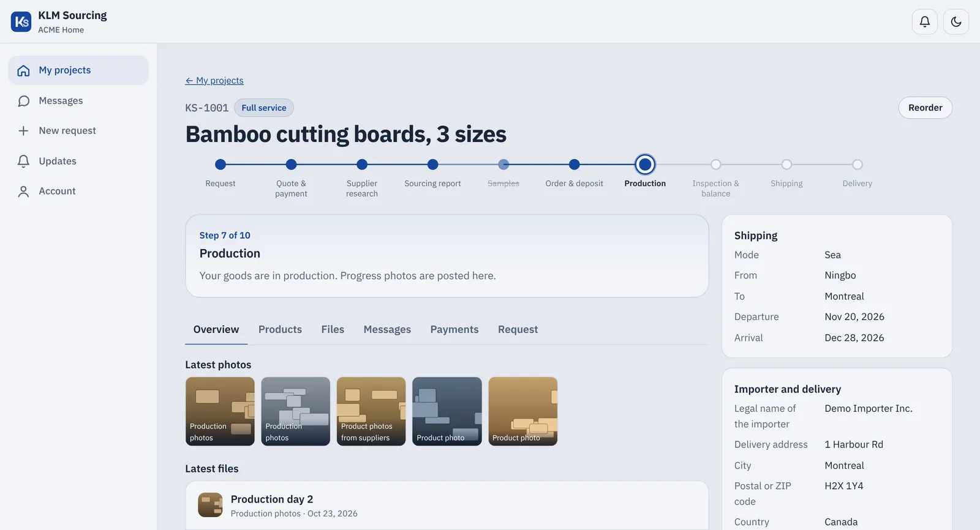Click the Messages speech bubble icon
980x530 pixels.
pos(23,101)
